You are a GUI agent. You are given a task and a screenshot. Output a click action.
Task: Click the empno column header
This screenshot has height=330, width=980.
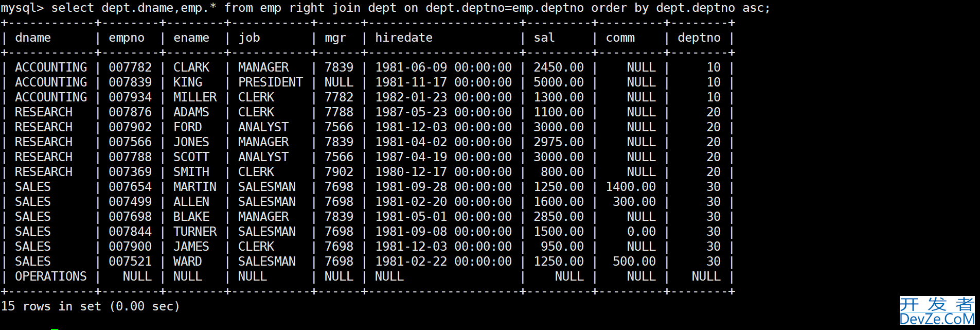[127, 38]
